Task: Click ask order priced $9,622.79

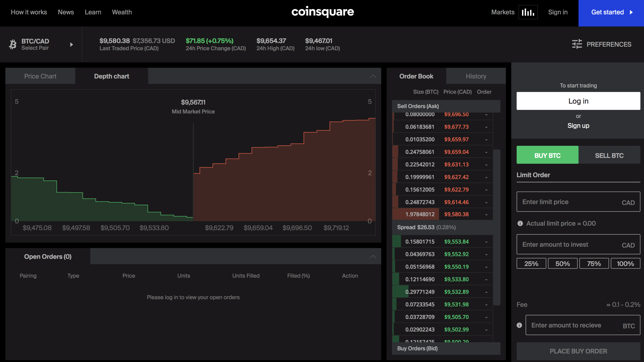Action: coord(443,190)
